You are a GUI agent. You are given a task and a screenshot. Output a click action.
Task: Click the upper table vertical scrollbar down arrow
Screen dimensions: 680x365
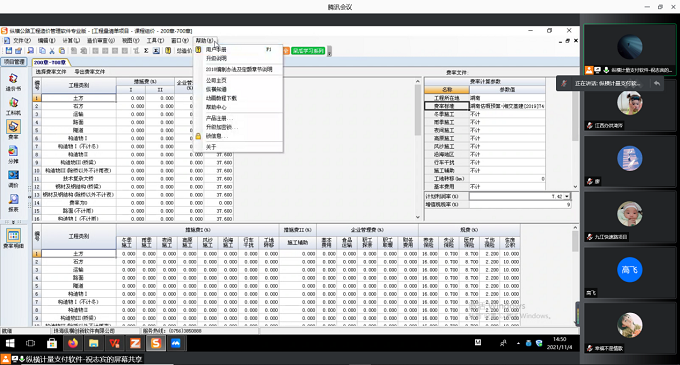pyautogui.click(x=418, y=217)
